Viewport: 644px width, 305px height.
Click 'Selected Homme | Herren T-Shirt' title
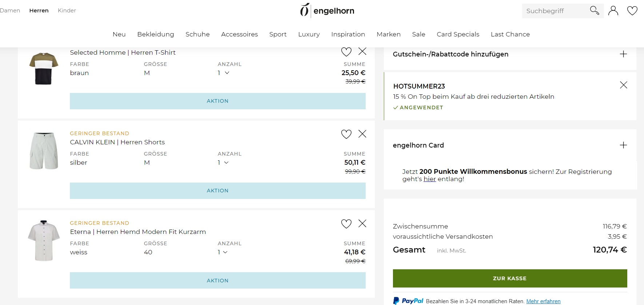123,52
